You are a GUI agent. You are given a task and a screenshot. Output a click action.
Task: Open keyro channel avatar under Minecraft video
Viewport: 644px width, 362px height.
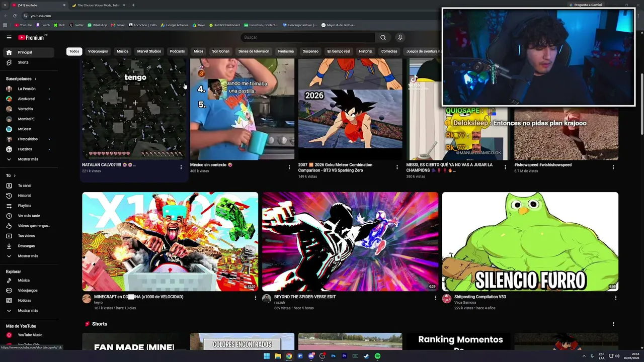(x=87, y=299)
